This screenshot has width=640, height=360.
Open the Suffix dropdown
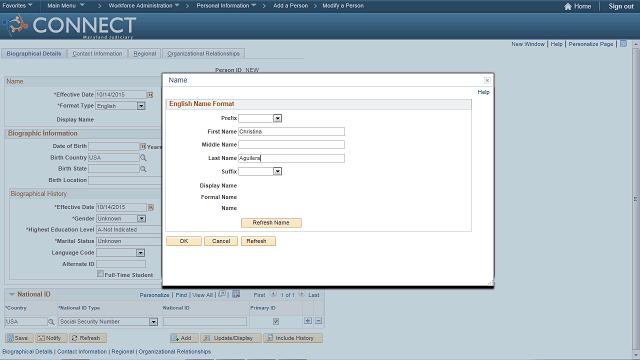point(278,171)
